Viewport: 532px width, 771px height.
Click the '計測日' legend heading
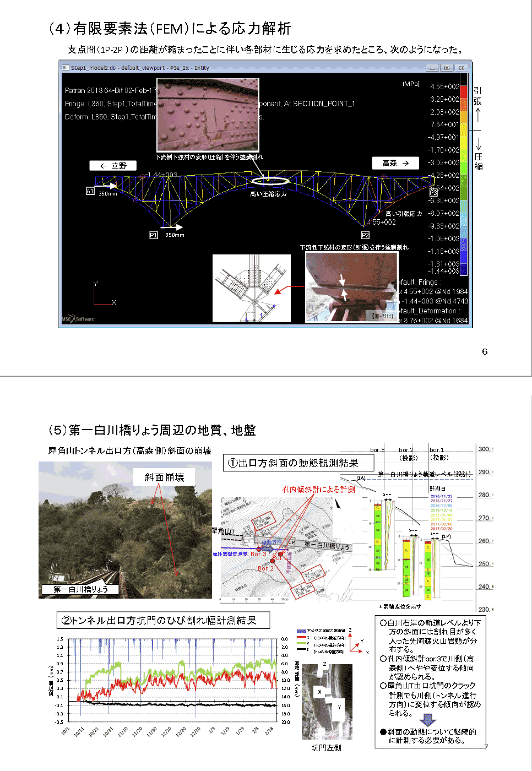(438, 488)
